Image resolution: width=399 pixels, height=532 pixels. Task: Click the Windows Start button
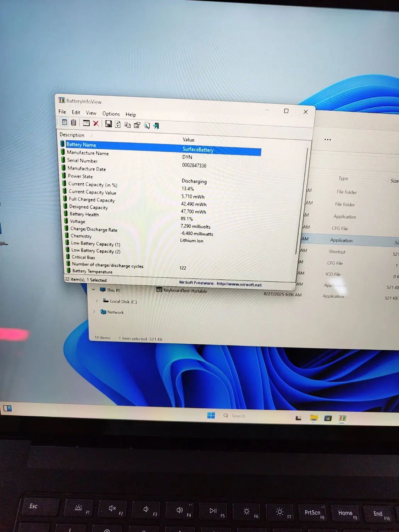pyautogui.click(x=211, y=415)
